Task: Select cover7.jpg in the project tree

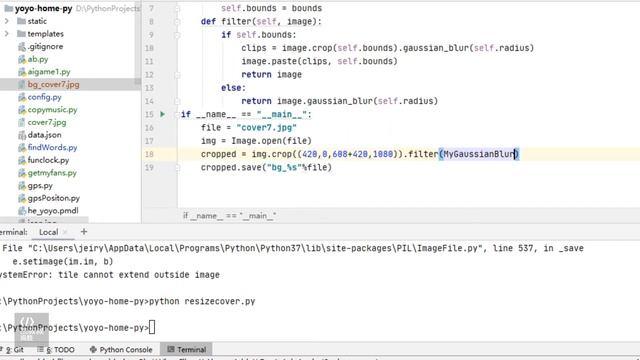Action: pyautogui.click(x=47, y=122)
